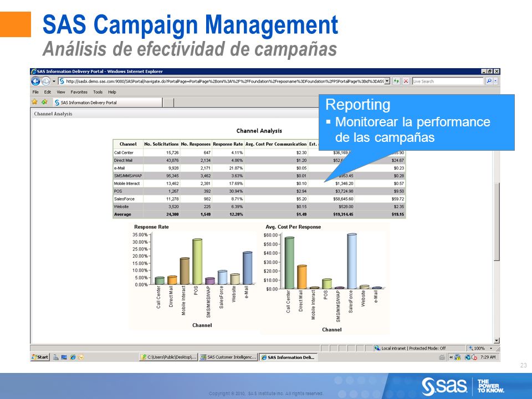Select the SMS/MMS/WAP row label
532x399 pixels.
128,176
